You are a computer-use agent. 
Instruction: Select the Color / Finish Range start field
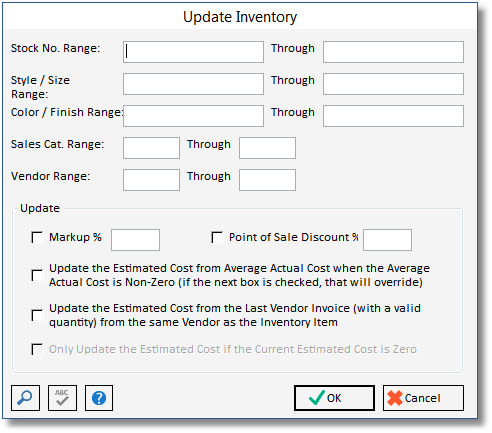click(193, 116)
